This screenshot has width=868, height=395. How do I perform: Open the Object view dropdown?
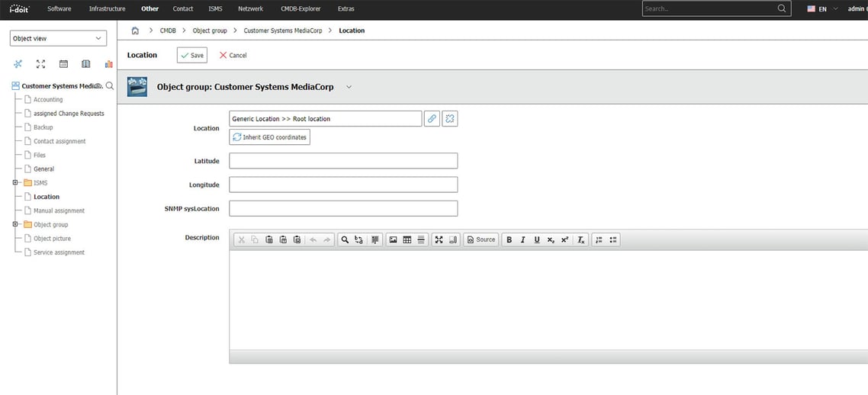coord(58,38)
